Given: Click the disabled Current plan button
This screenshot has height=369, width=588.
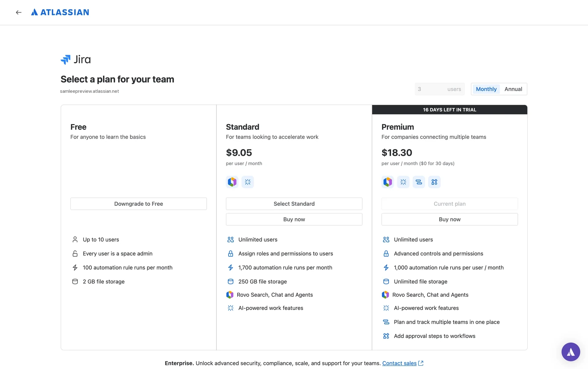Looking at the screenshot, I should tap(450, 204).
